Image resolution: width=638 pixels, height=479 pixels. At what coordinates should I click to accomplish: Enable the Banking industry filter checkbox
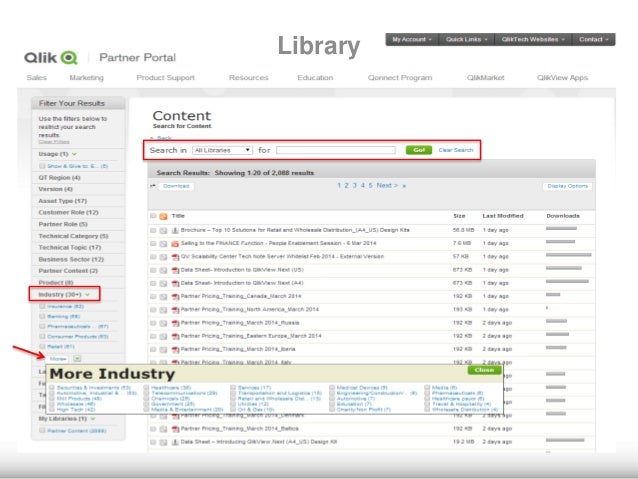tap(42, 316)
